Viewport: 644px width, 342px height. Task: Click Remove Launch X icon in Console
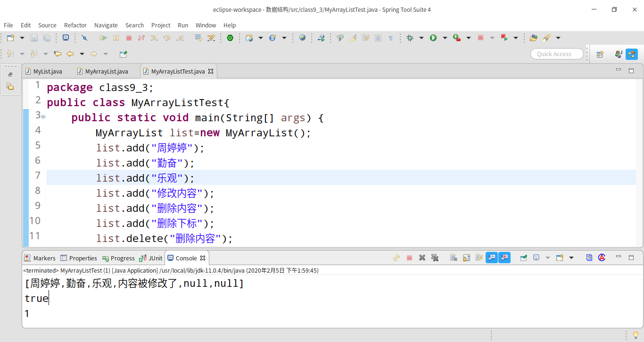pyautogui.click(x=422, y=258)
